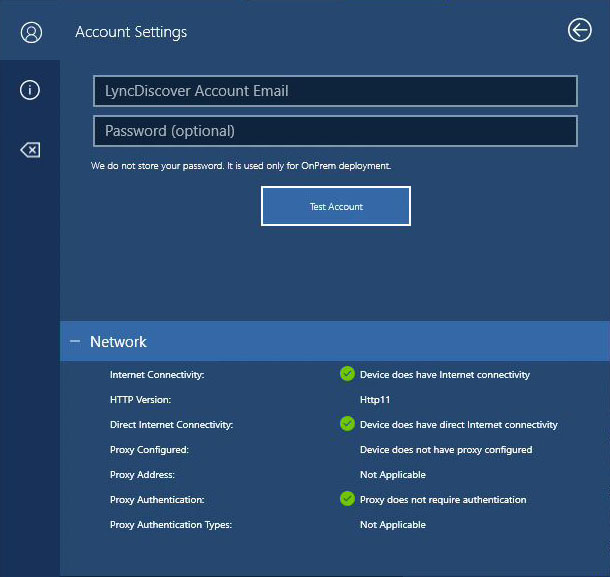Image resolution: width=610 pixels, height=577 pixels.
Task: Open the account profile sidebar icon
Action: point(30,32)
